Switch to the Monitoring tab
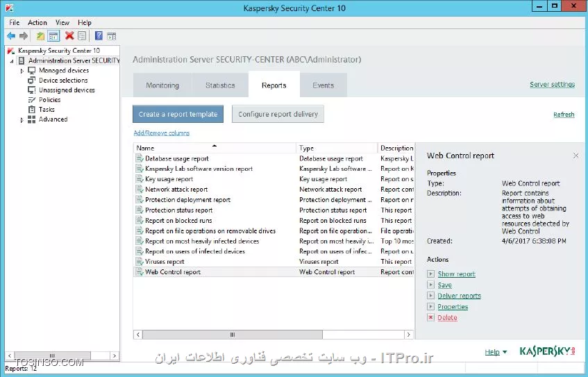588x377 pixels. (x=162, y=85)
